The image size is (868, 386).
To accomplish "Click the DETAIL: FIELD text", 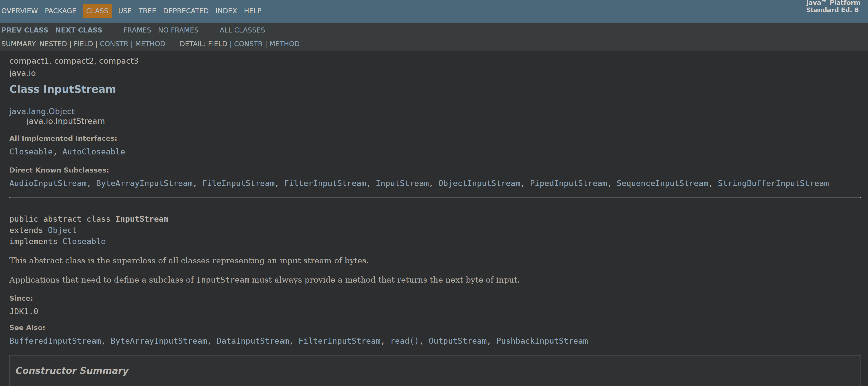I will coord(204,44).
